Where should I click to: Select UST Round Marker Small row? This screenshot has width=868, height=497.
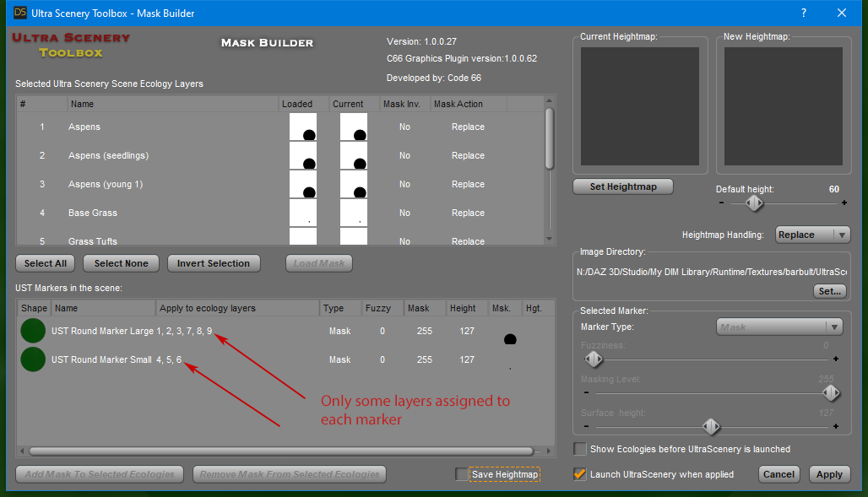click(x=285, y=359)
